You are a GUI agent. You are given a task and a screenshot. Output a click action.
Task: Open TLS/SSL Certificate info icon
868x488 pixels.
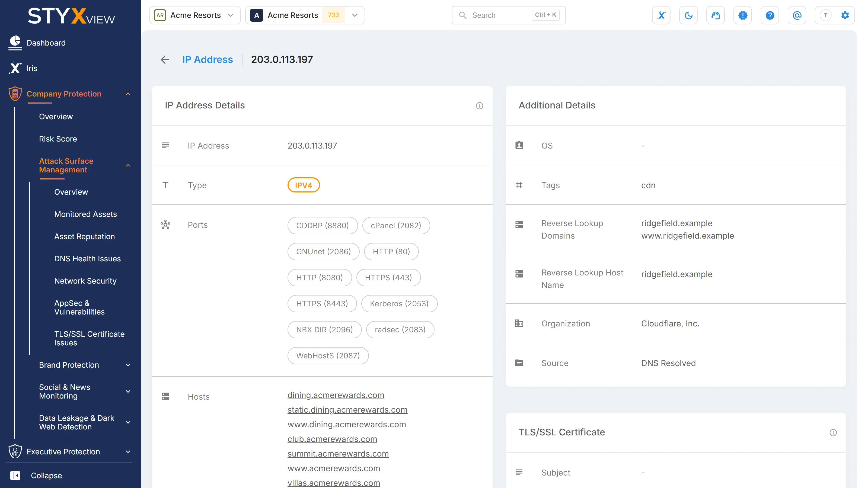point(833,433)
